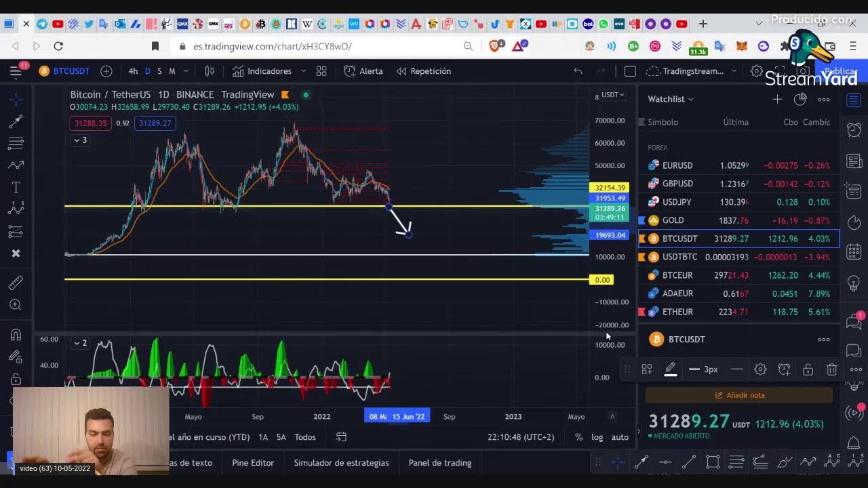Select the zoom in tool
This screenshot has height=488, width=868.
click(x=16, y=305)
